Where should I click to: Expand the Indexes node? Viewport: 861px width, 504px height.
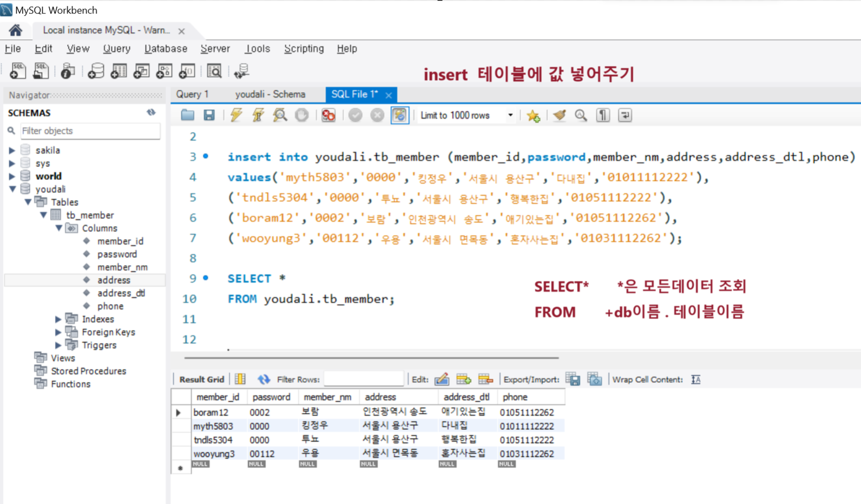(x=58, y=319)
